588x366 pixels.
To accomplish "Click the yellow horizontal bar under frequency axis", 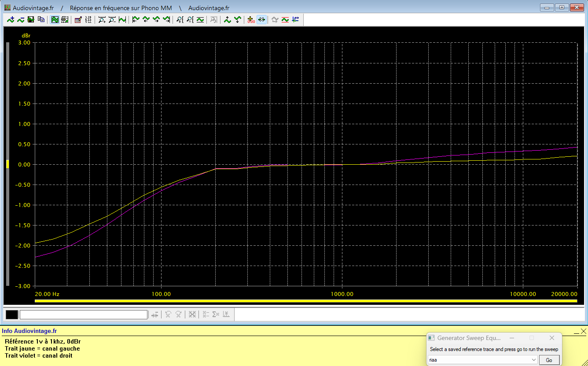I will 305,301.
